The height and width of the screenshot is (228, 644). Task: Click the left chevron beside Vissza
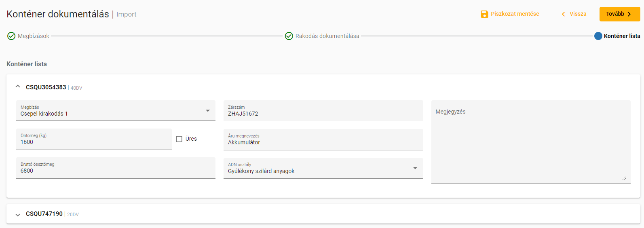(563, 14)
